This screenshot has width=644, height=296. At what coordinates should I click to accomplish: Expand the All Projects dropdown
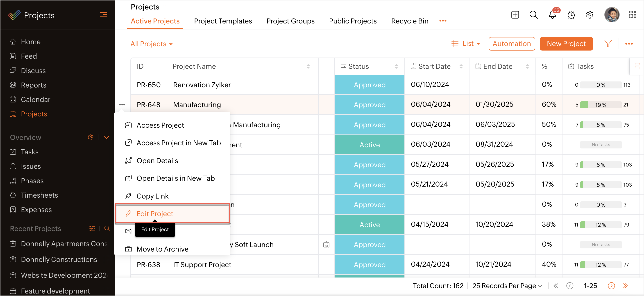tap(152, 44)
